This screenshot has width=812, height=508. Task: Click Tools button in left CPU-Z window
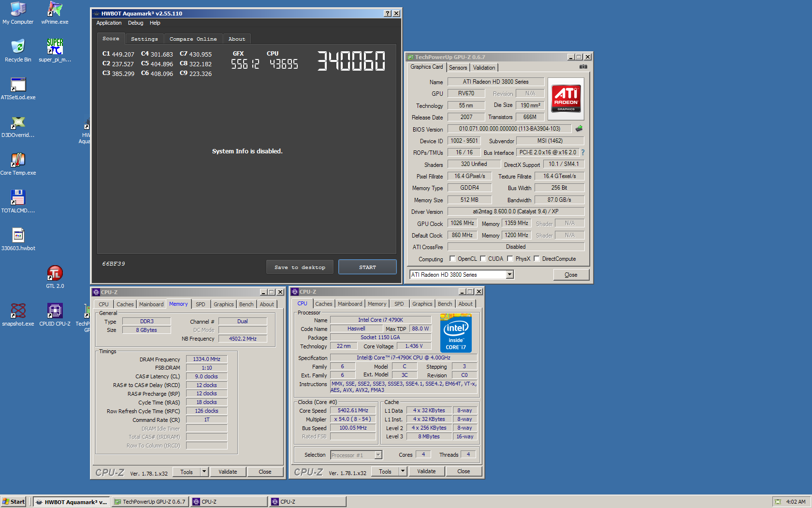click(x=187, y=472)
